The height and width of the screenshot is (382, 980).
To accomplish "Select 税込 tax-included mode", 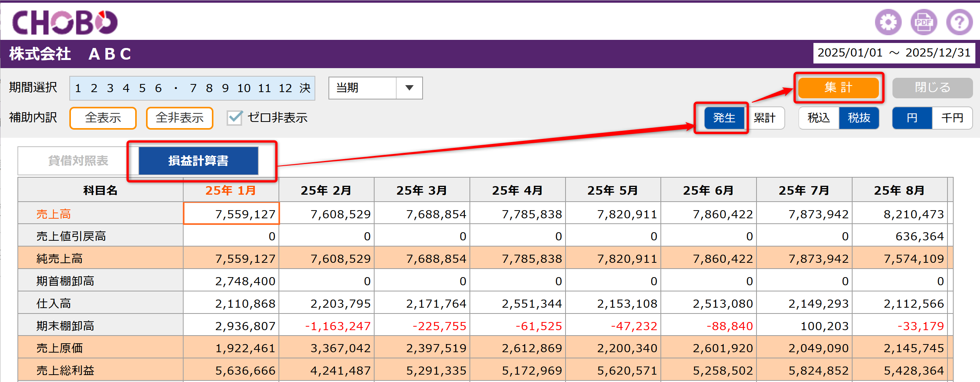I will coord(818,118).
